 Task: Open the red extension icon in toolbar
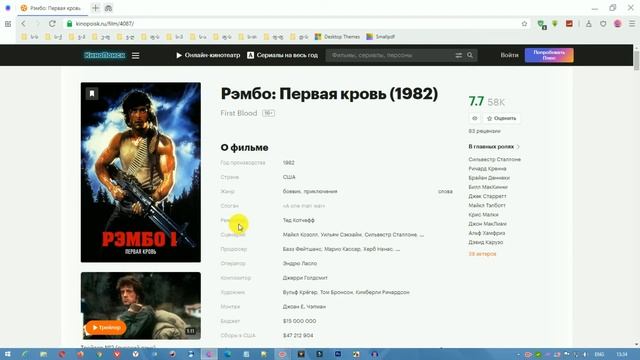pos(569,24)
